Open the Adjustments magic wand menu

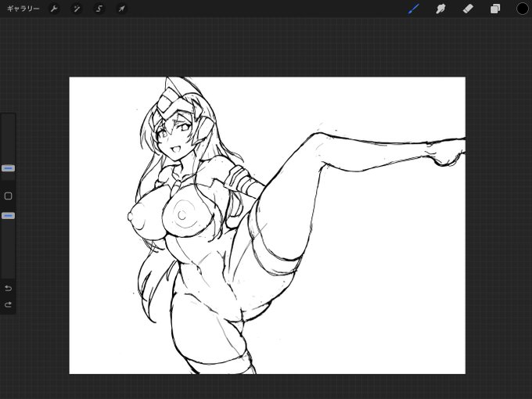pyautogui.click(x=77, y=9)
